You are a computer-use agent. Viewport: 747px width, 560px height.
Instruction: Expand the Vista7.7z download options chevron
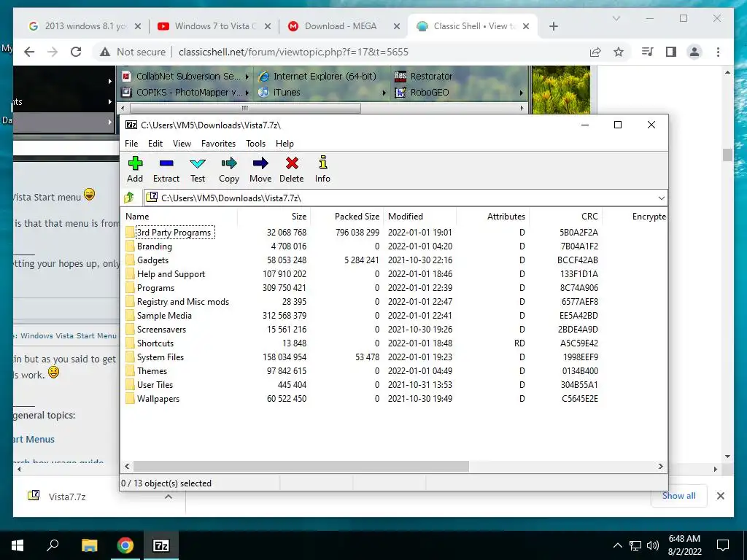tap(169, 497)
